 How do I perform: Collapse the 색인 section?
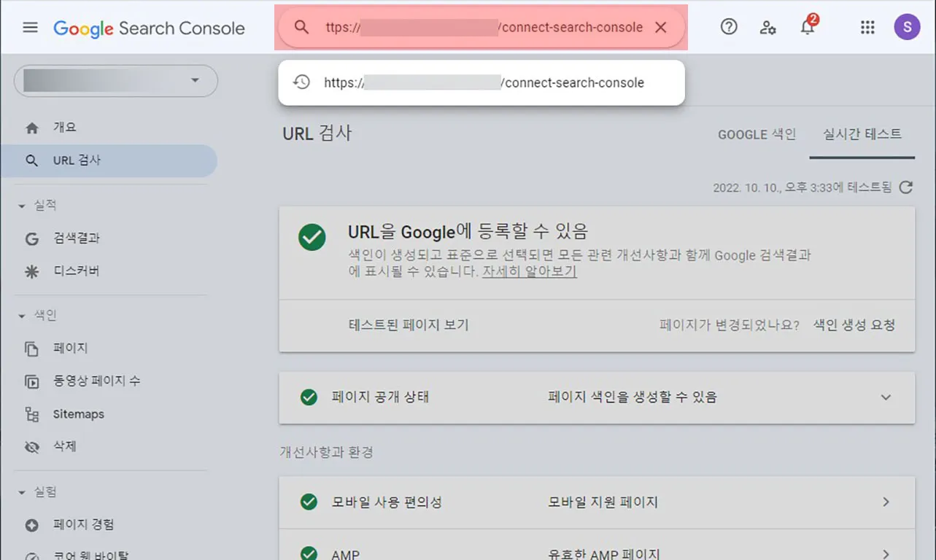[x=22, y=316]
